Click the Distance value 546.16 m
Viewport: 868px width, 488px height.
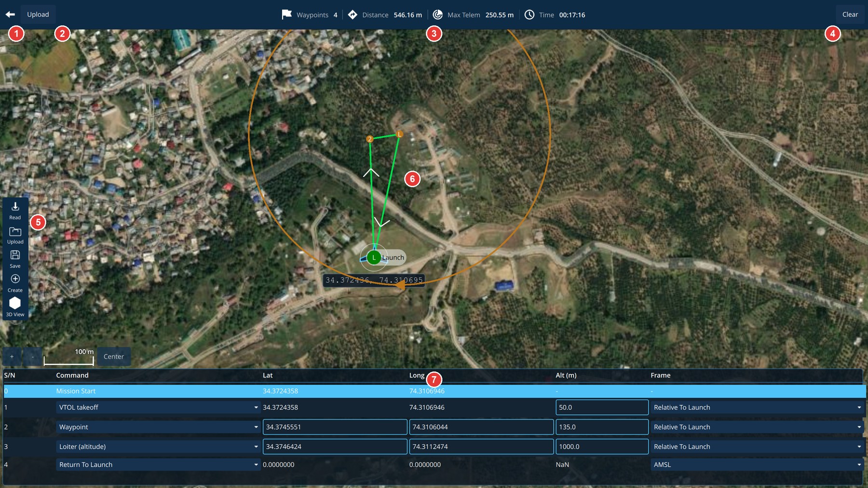[x=407, y=15]
